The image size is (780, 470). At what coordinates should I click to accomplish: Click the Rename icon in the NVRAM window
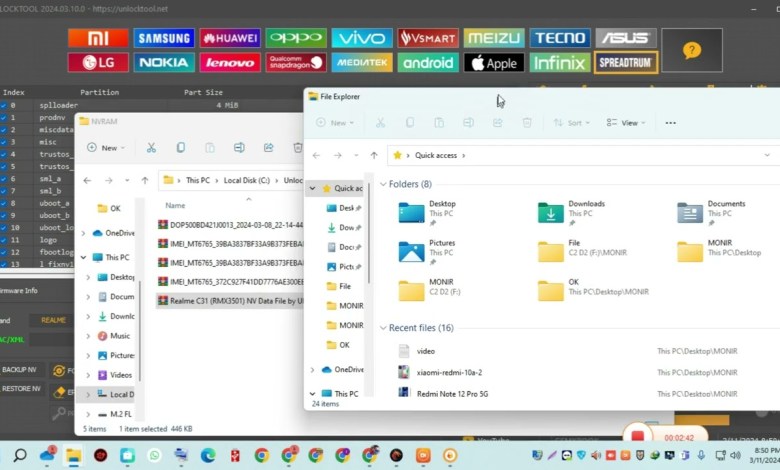click(x=239, y=148)
